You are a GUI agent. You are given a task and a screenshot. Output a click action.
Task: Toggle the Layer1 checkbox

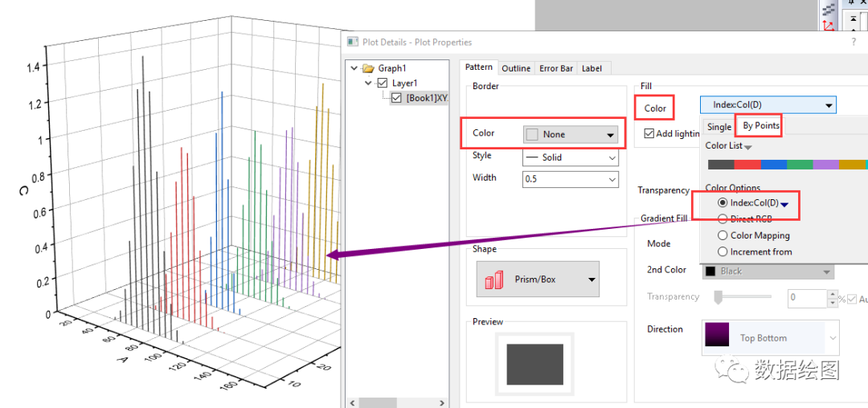(x=382, y=83)
